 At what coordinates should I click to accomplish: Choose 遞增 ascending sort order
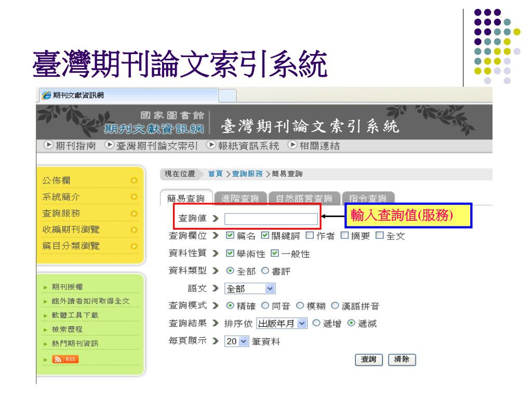316,323
